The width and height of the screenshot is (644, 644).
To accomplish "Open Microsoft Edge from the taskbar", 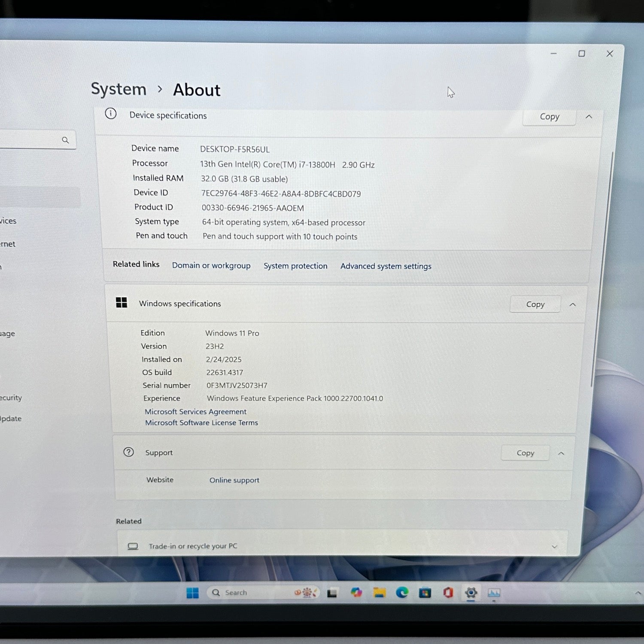I will point(402,593).
